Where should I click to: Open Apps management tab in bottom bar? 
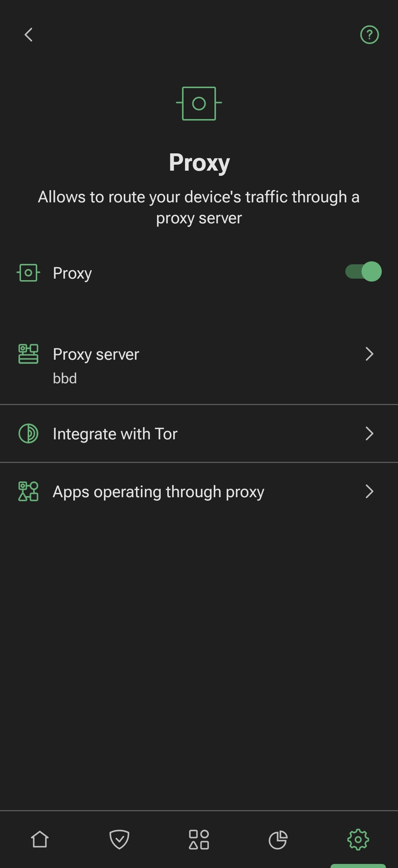click(x=199, y=840)
